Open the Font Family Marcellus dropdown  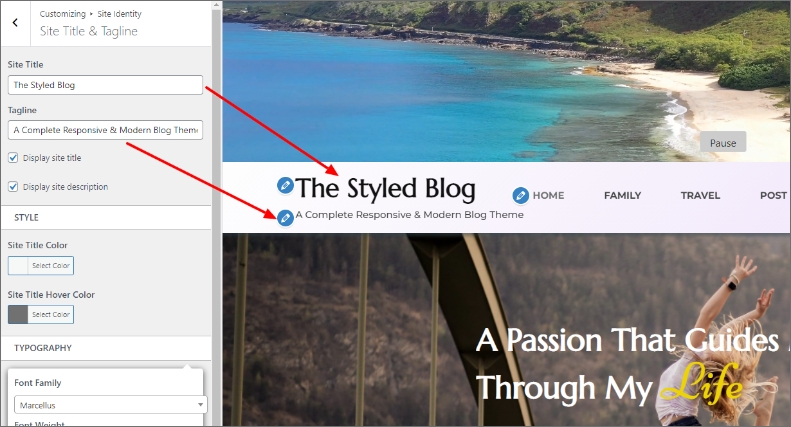click(x=110, y=405)
